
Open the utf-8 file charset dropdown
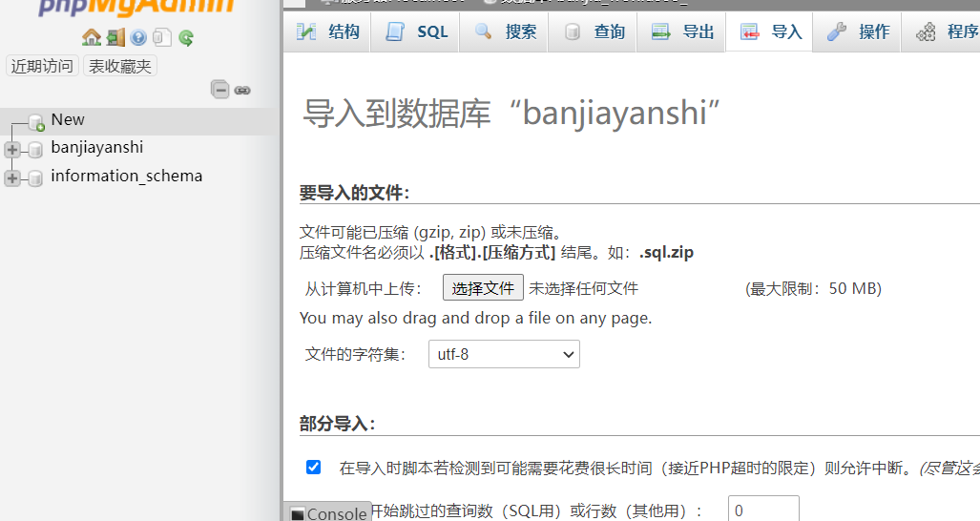point(504,354)
